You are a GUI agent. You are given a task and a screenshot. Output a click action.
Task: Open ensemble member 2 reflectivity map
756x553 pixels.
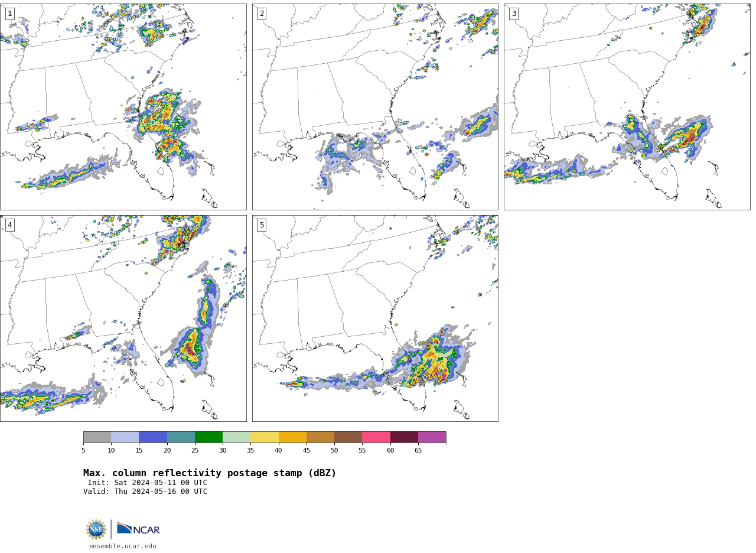(375, 107)
